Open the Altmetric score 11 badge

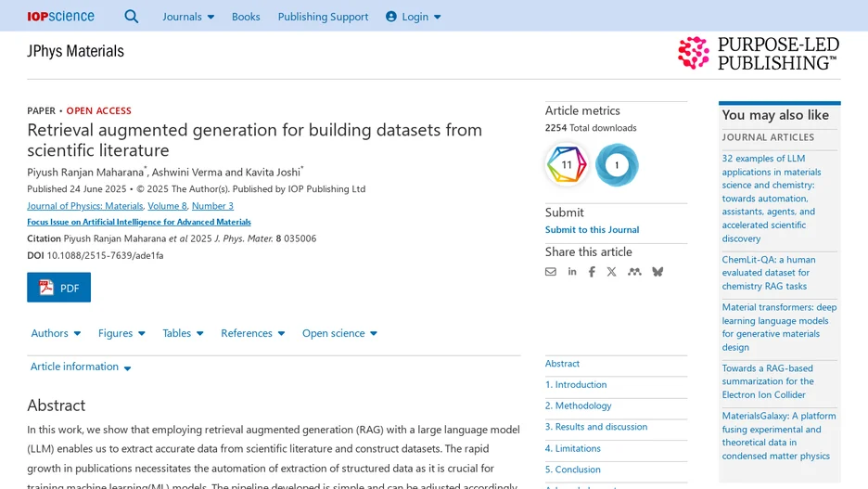click(x=567, y=164)
